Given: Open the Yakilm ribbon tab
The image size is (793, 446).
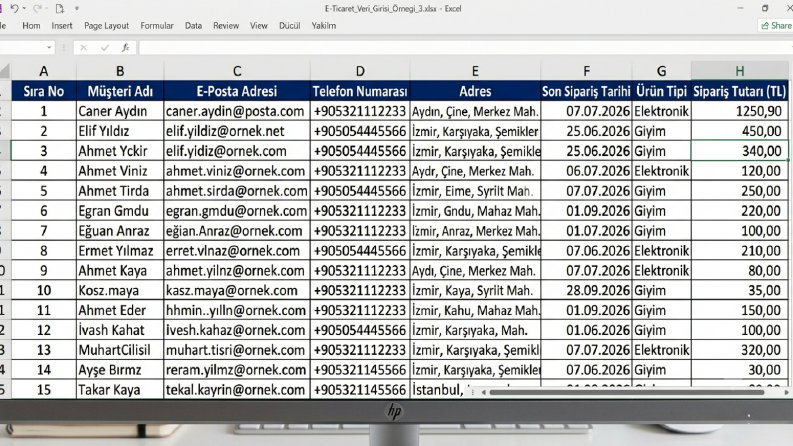Looking at the screenshot, I should point(324,25).
